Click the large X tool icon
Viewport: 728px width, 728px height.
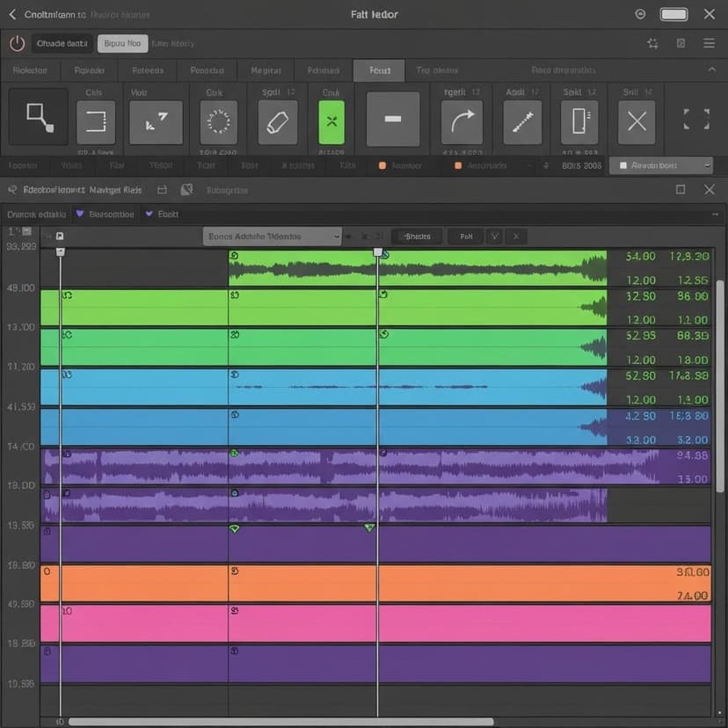click(637, 121)
